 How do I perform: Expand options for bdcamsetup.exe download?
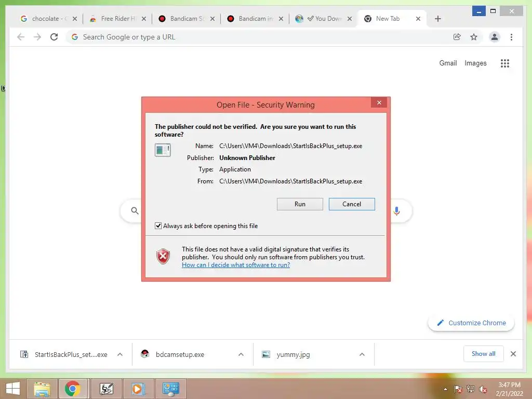click(x=241, y=354)
